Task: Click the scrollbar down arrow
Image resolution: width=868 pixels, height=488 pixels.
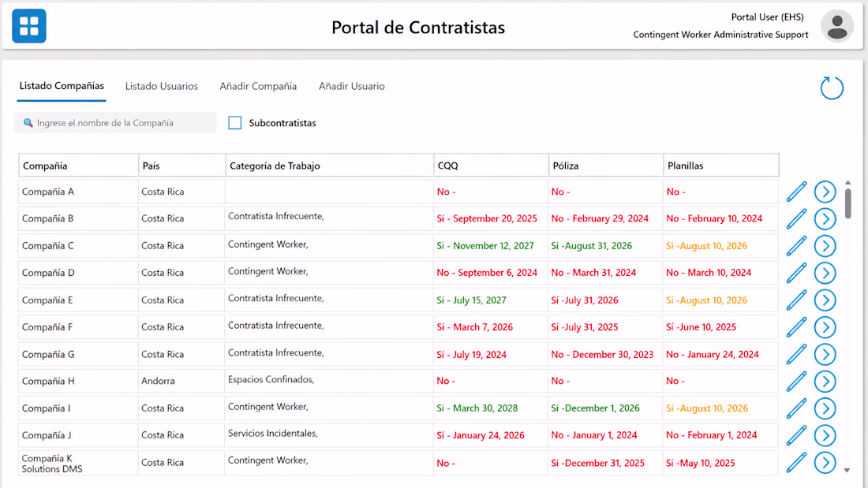Action: pos(847,471)
